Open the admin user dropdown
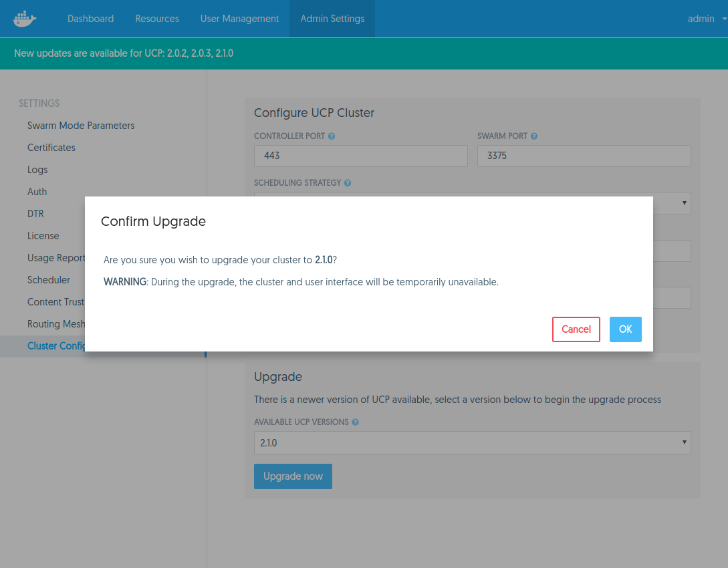The image size is (728, 568). click(x=706, y=19)
